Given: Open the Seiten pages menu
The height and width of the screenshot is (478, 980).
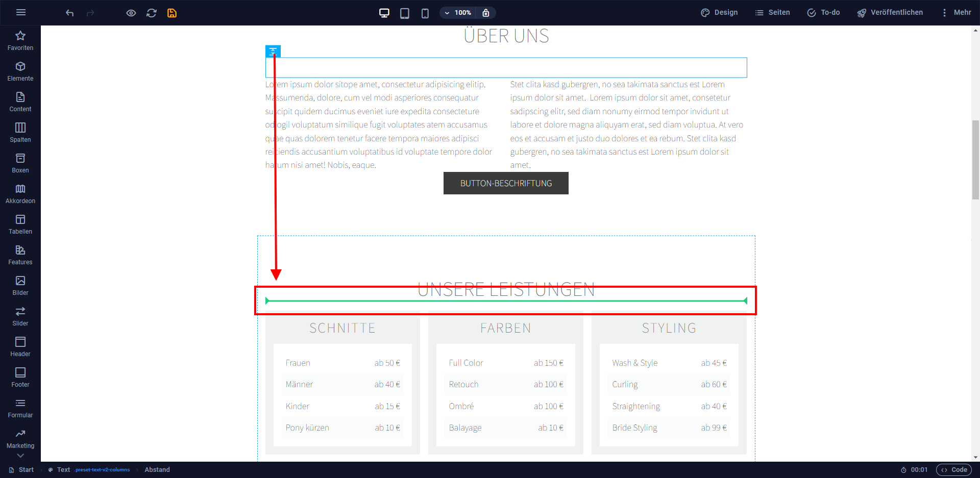Looking at the screenshot, I should tap(773, 12).
